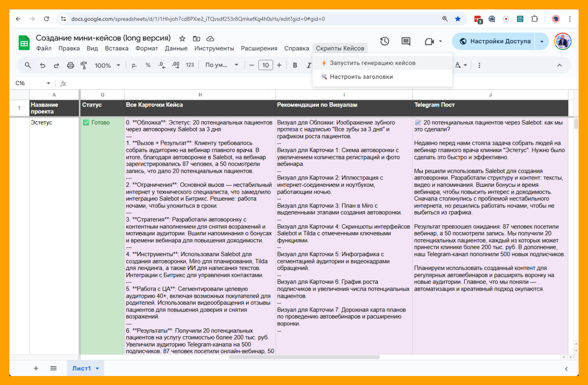Open the Лист1 sheet tab arrow
The height and width of the screenshot is (385, 588).
coord(97,368)
